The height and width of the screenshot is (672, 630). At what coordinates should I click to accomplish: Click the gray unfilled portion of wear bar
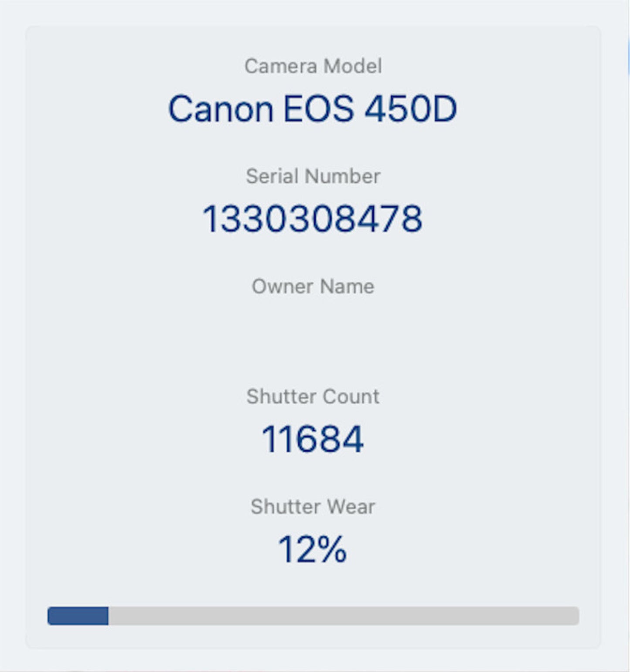[340, 616]
